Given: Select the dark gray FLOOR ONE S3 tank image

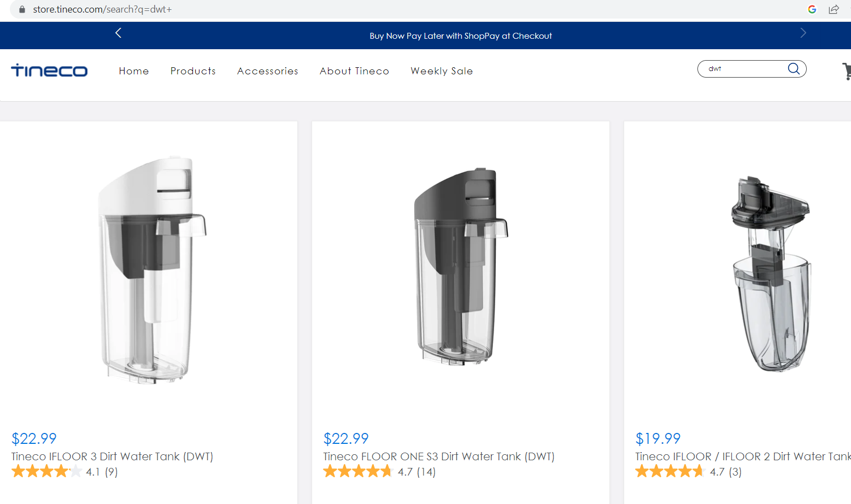Looking at the screenshot, I should 461,266.
